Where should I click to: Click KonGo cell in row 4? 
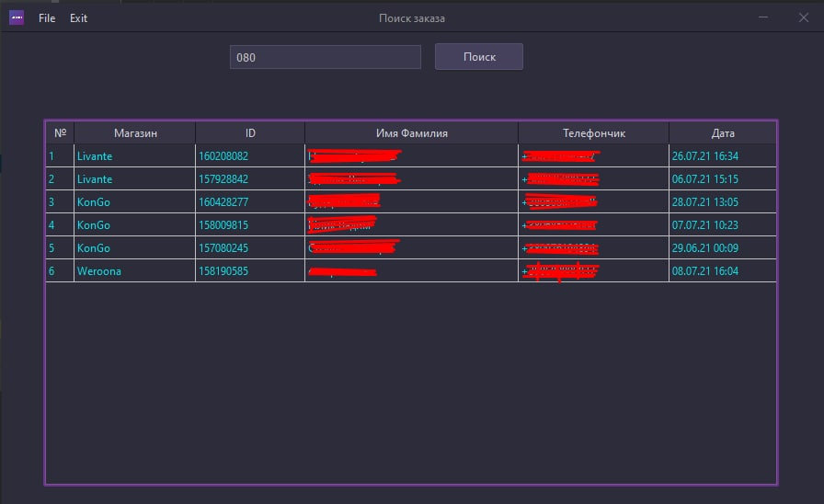(x=135, y=225)
